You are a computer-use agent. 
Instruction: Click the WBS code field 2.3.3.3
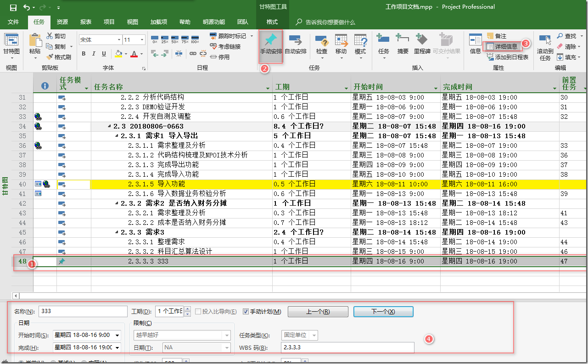tap(348, 347)
